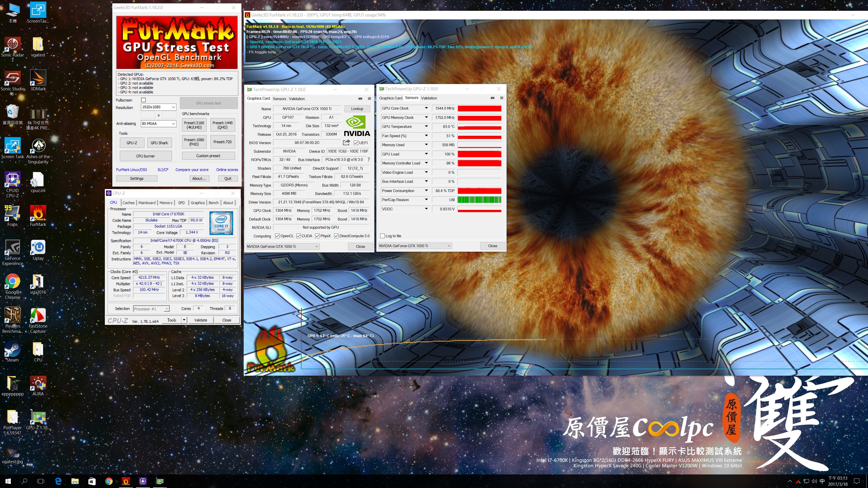Open Google Chrome desktop shortcut
Screen dimensions: 868x488
[12, 286]
